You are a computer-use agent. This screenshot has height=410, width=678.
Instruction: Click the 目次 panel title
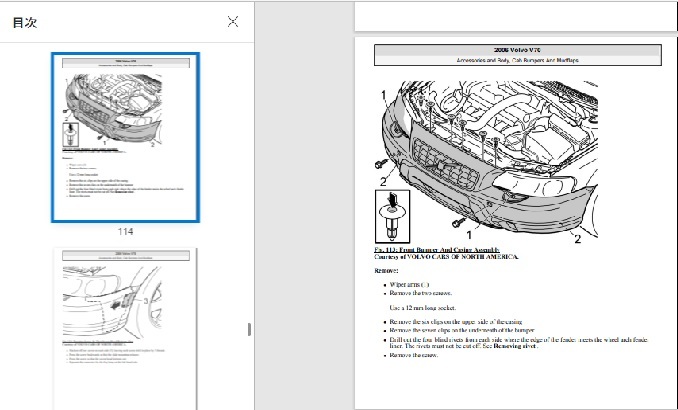pyautogui.click(x=25, y=22)
